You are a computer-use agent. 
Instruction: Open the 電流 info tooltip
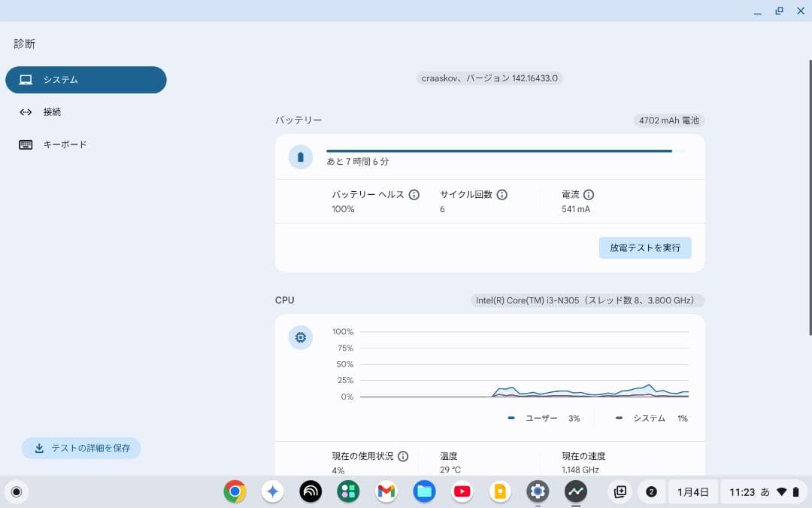[x=589, y=194]
